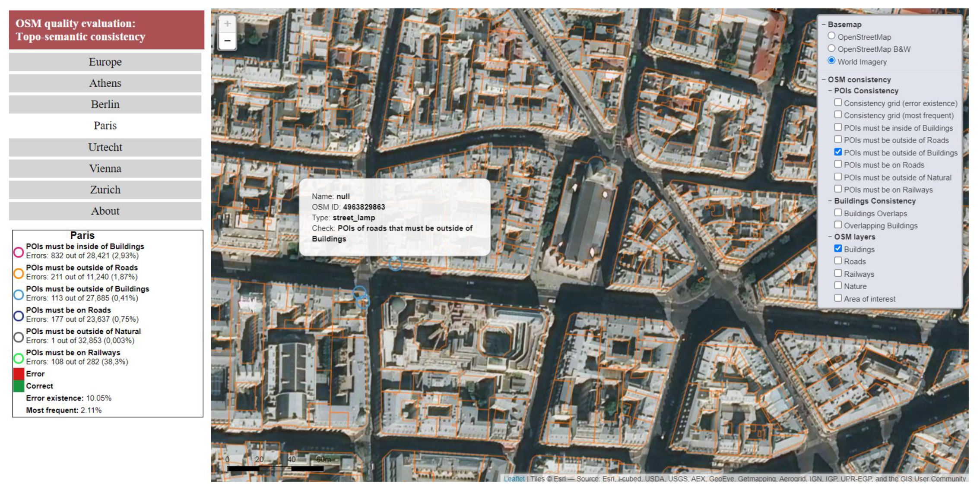
Task: Click the dark blue circle on Roads legend symbol
Action: point(19,316)
